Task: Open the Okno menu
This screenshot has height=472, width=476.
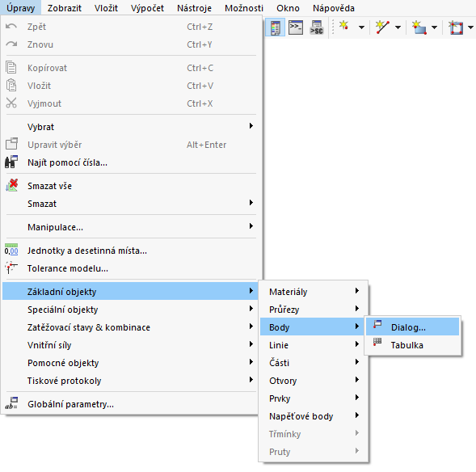Action: (x=288, y=8)
